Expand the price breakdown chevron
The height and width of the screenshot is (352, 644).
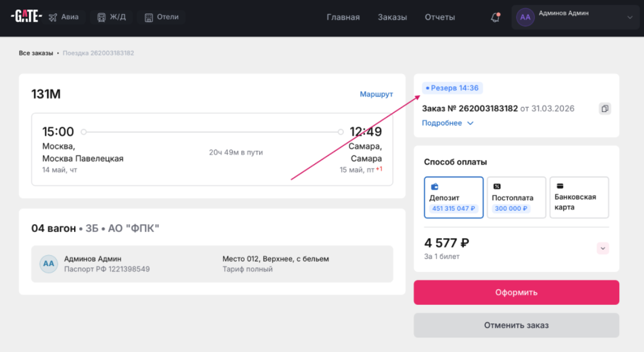pos(603,248)
